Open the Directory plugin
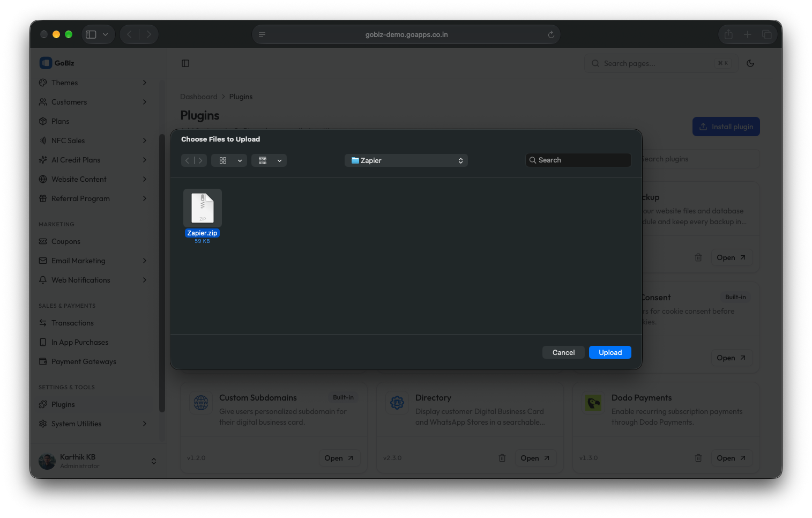Screen dimensions: 812x518 (x=535, y=458)
